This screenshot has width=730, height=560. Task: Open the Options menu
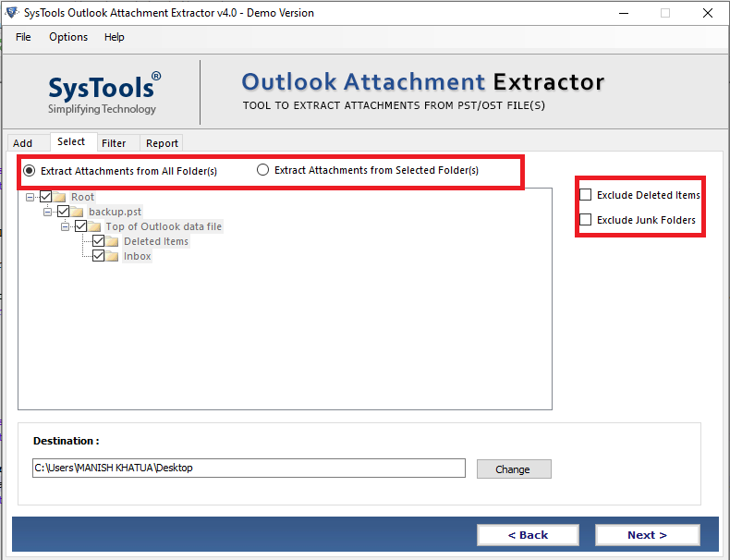pyautogui.click(x=68, y=37)
